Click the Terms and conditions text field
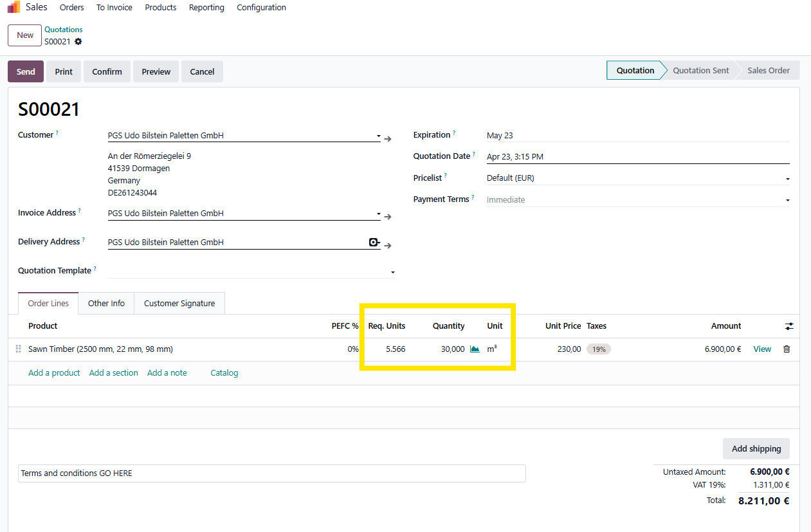 (x=271, y=473)
